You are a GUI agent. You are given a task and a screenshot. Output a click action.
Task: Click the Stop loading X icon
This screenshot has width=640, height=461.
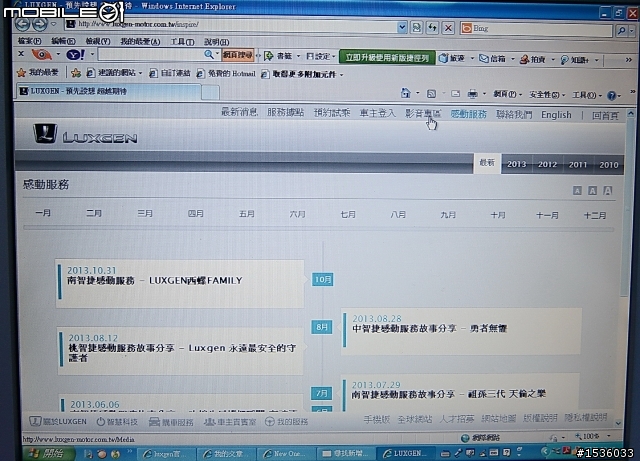[448, 28]
